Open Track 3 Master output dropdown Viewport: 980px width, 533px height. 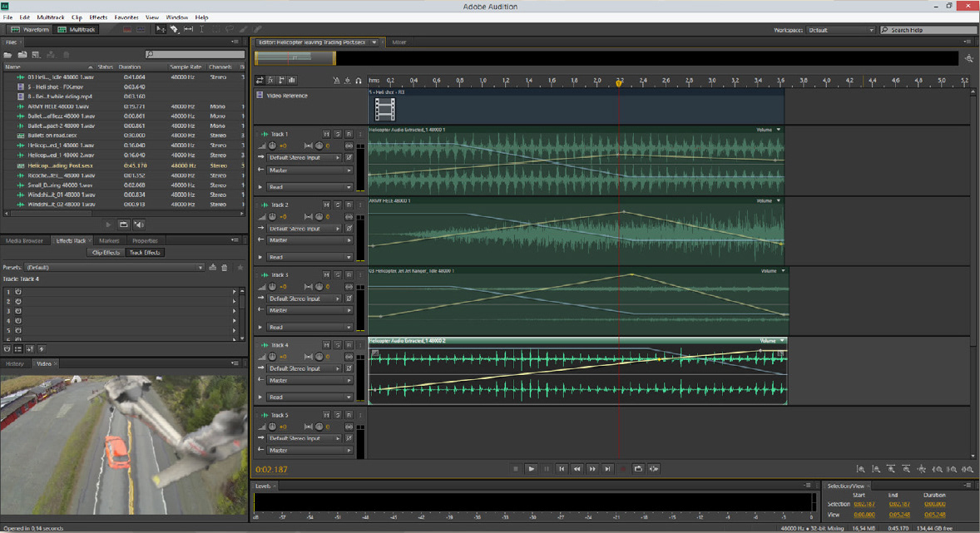310,310
